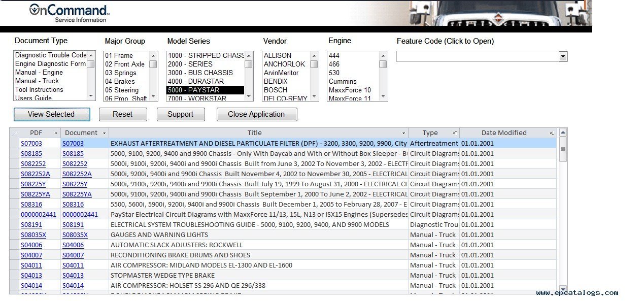Select Manual - Engine document type
The width and height of the screenshot is (644, 301).
point(39,72)
